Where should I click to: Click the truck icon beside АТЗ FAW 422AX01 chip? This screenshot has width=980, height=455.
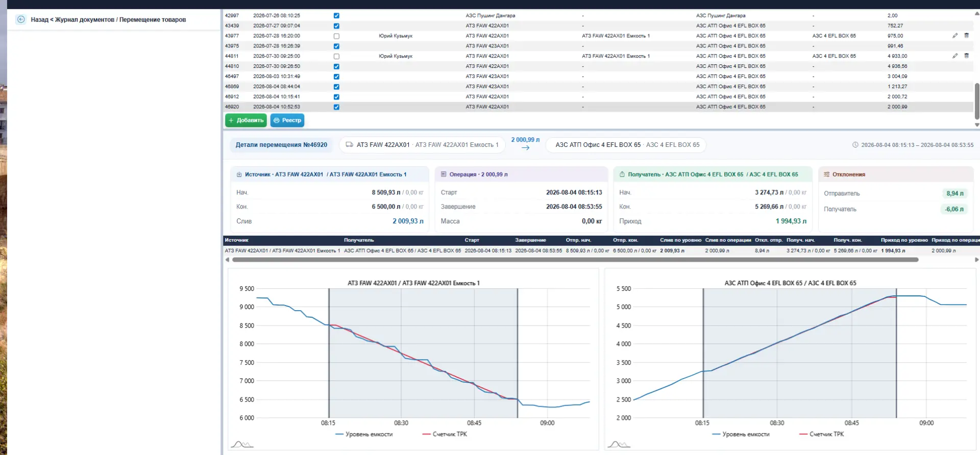350,145
